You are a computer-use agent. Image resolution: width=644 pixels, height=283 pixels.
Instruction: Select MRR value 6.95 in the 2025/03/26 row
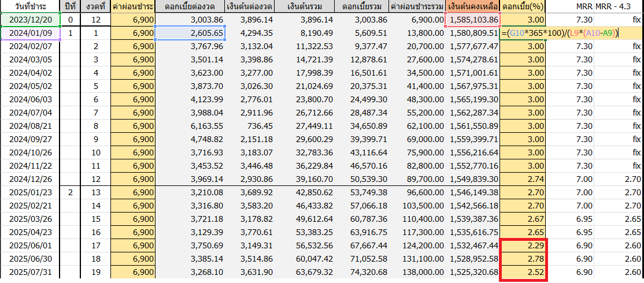point(569,219)
